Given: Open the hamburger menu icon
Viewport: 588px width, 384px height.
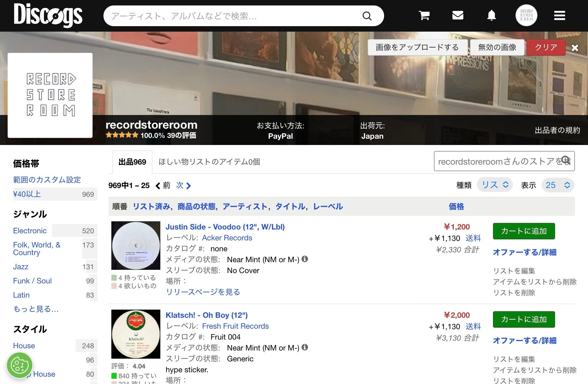Looking at the screenshot, I should click(x=559, y=16).
